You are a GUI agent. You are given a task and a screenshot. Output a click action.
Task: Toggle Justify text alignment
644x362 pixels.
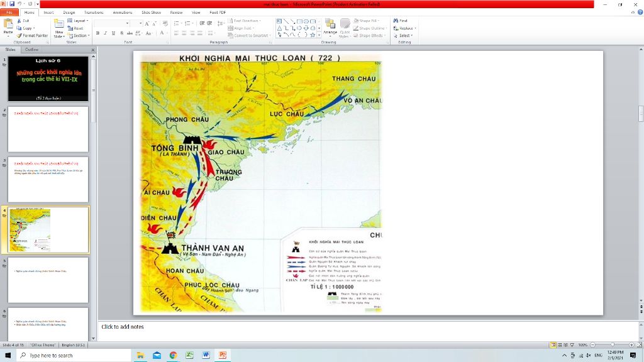point(199,33)
